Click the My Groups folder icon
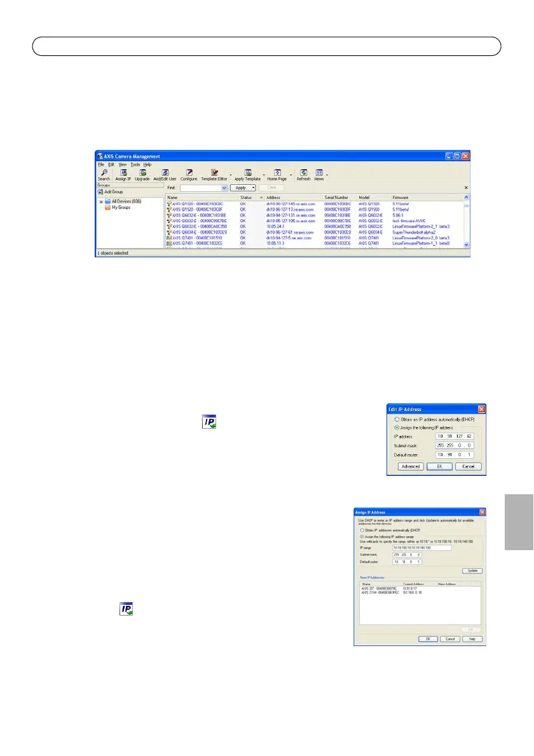534x756 pixels. (x=108, y=207)
